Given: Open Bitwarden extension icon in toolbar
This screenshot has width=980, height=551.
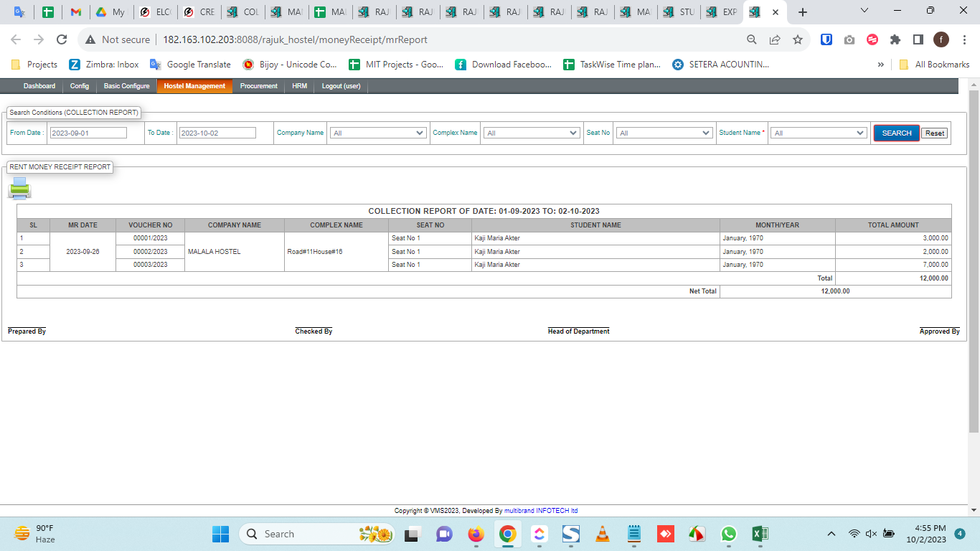Looking at the screenshot, I should (x=826, y=39).
